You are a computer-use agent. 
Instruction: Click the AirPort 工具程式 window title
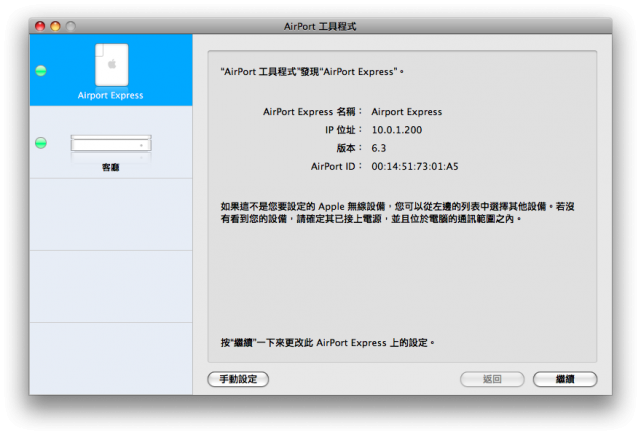tap(320, 27)
